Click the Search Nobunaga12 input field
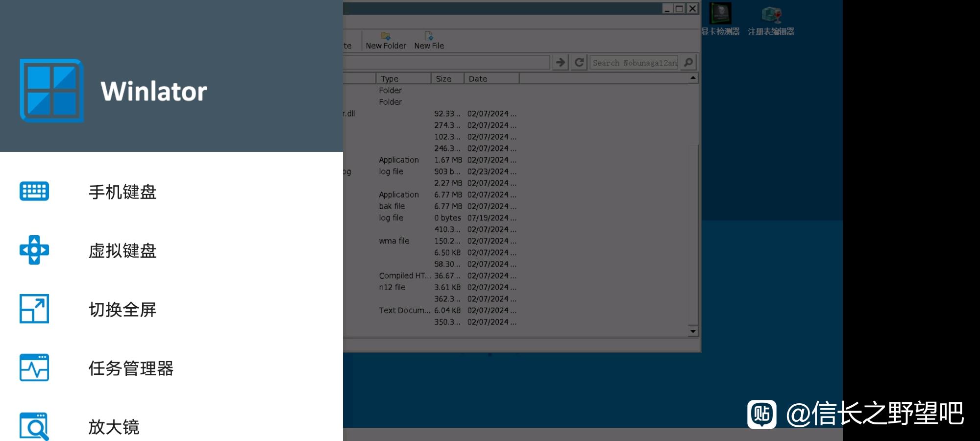980x441 pixels. (x=635, y=63)
